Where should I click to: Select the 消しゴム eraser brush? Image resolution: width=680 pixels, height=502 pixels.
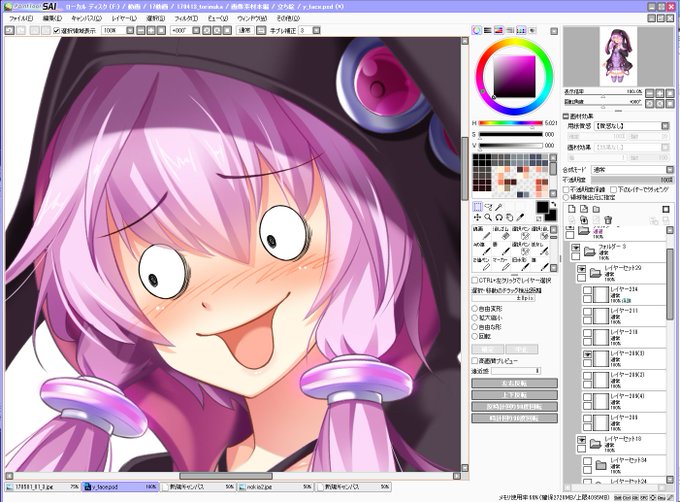[501, 233]
